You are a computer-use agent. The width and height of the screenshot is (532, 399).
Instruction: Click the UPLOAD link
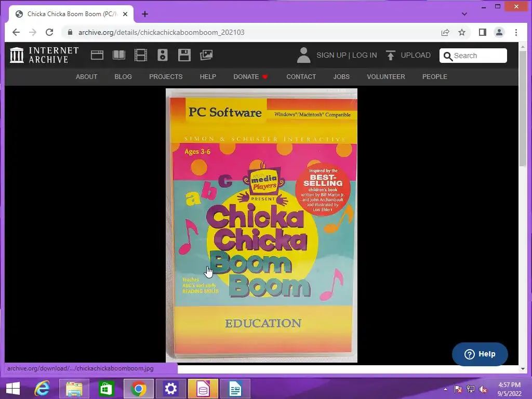(x=416, y=55)
